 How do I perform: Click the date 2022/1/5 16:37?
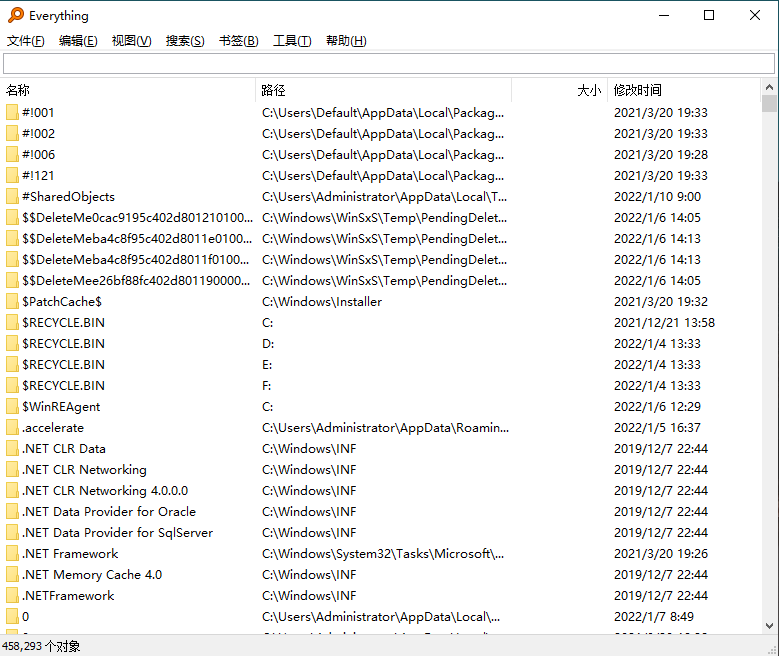[x=657, y=427]
